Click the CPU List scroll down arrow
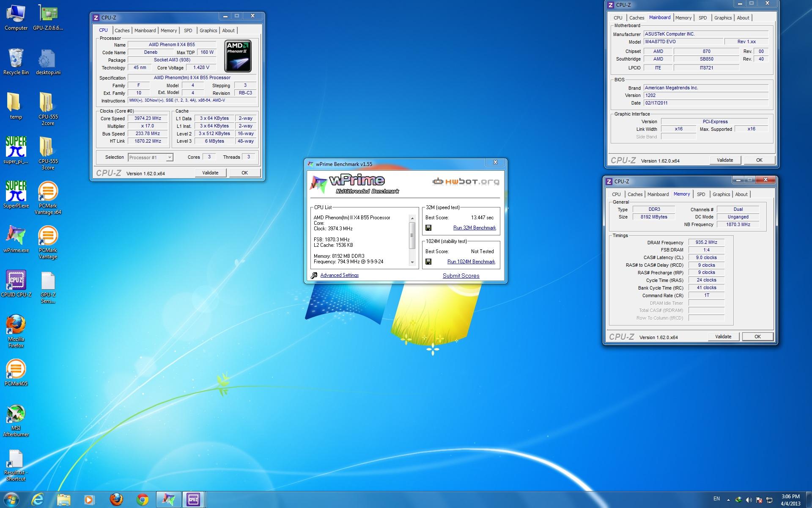 click(412, 262)
